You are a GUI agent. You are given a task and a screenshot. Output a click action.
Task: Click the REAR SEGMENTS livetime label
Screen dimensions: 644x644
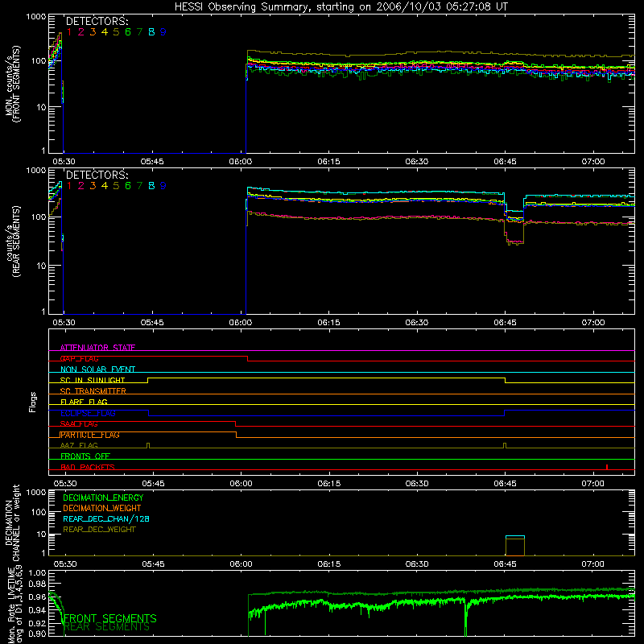[107, 627]
